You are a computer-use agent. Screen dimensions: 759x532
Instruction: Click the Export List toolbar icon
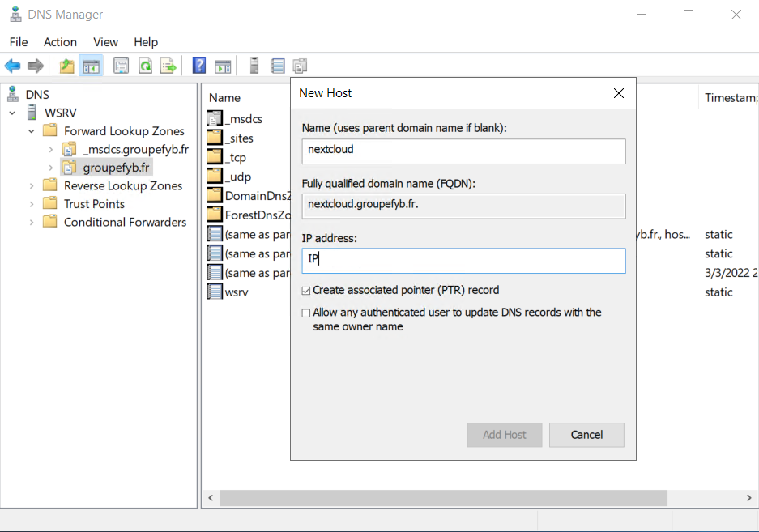point(169,66)
